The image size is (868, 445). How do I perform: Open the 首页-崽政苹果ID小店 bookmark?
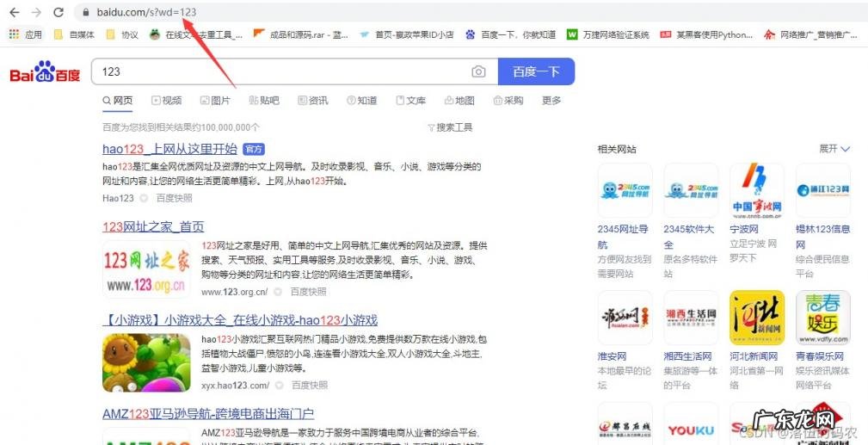click(406, 34)
